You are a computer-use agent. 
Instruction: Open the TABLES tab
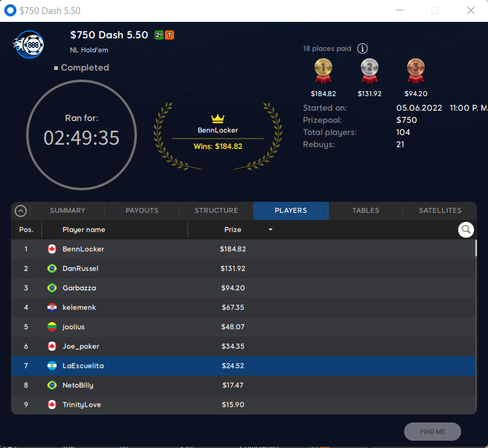tap(365, 210)
